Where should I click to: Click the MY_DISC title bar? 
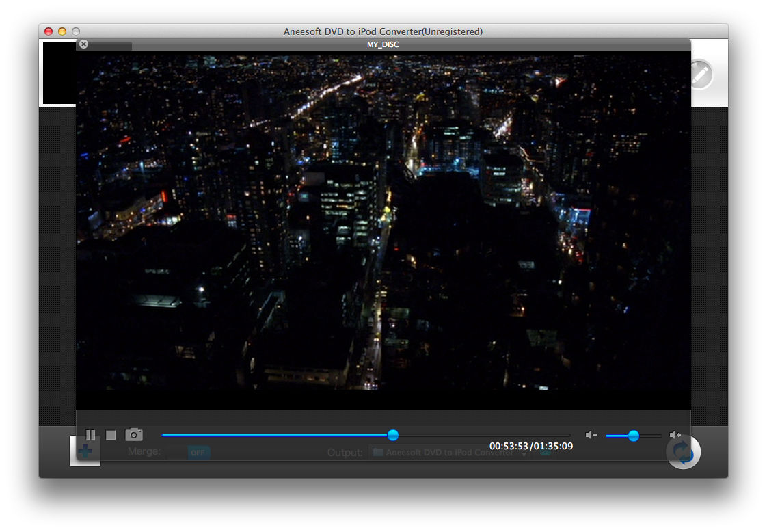tap(383, 44)
